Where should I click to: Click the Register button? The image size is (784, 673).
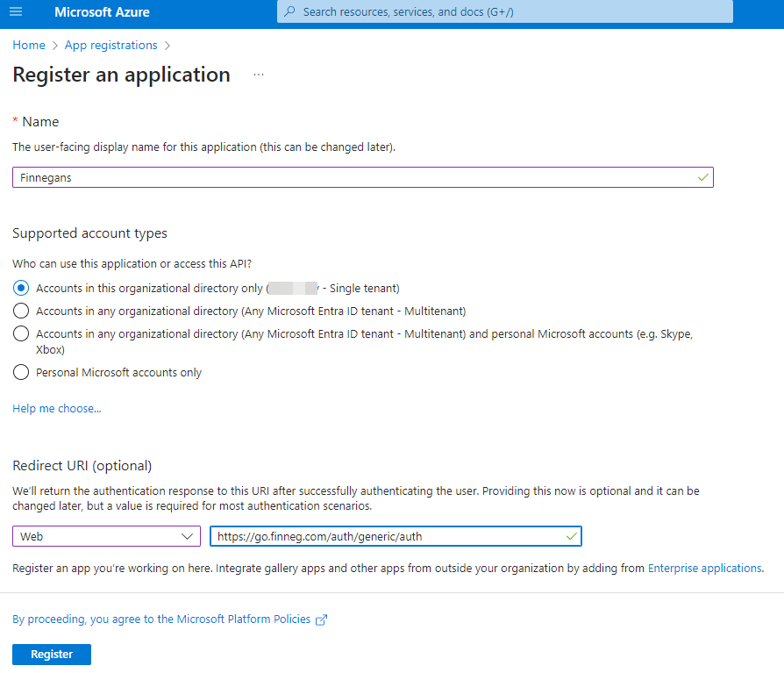[x=52, y=655]
